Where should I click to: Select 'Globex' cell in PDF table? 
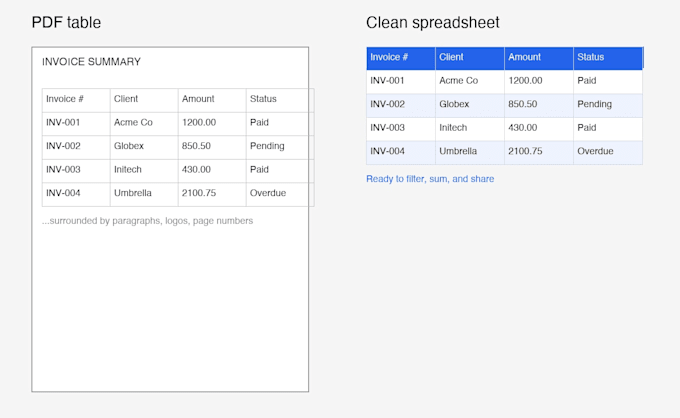point(144,147)
